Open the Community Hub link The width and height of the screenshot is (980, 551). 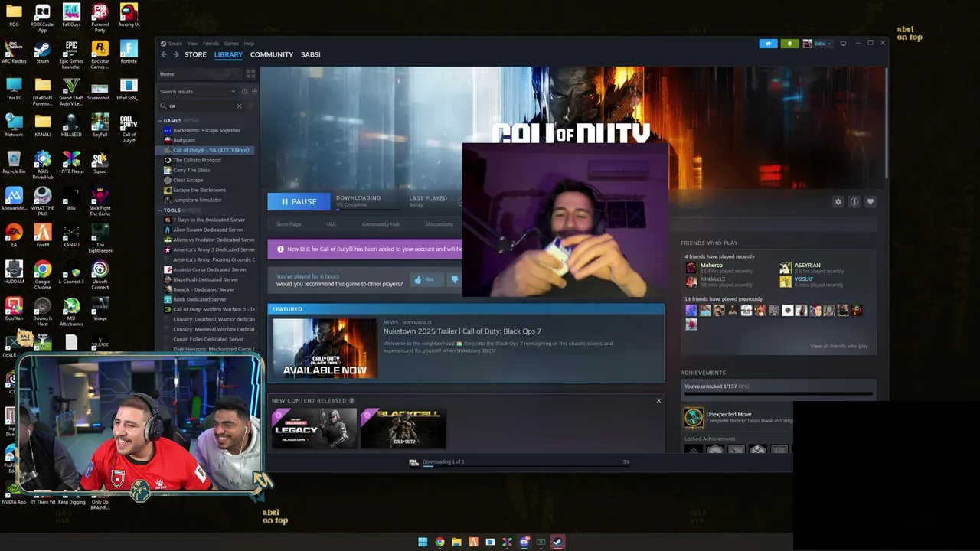(381, 224)
